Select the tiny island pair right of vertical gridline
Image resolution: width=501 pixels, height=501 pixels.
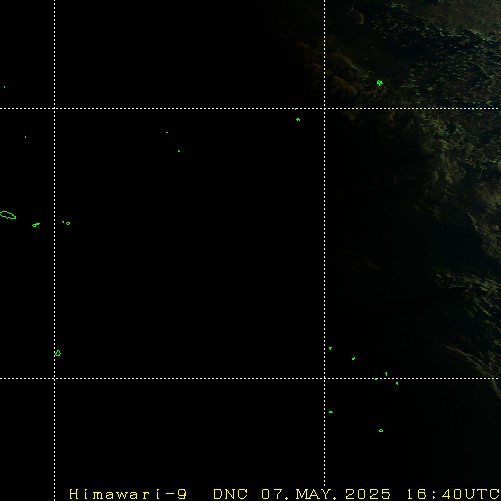click(x=66, y=223)
